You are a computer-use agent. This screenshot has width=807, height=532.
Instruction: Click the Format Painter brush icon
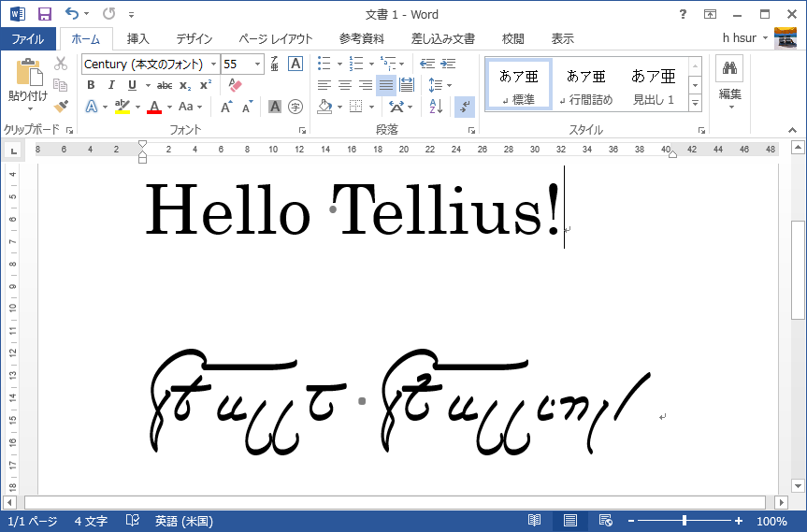(61, 107)
